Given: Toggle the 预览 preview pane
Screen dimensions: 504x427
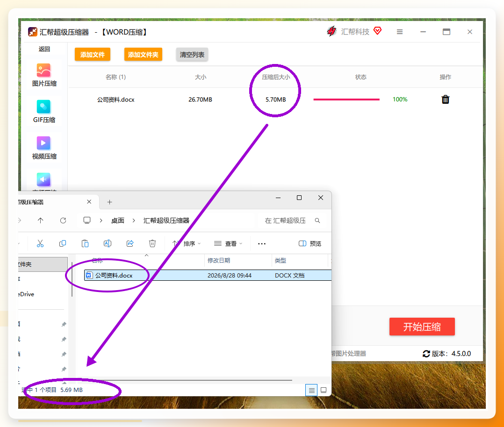Looking at the screenshot, I should 310,243.
